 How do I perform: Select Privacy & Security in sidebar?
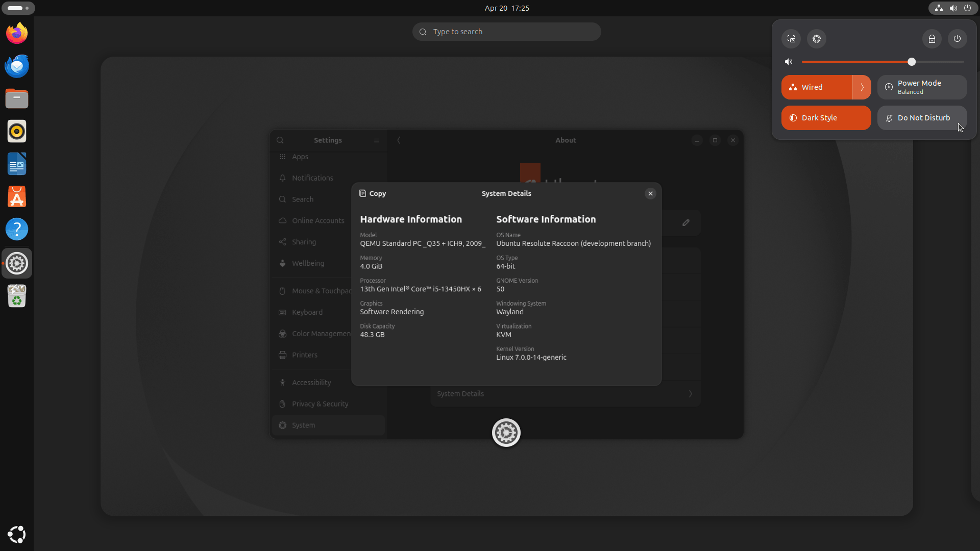320,404
